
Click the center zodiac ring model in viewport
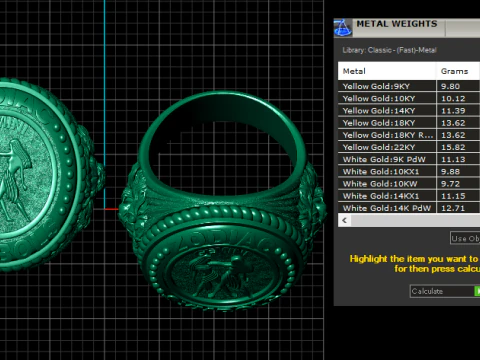coord(223,202)
